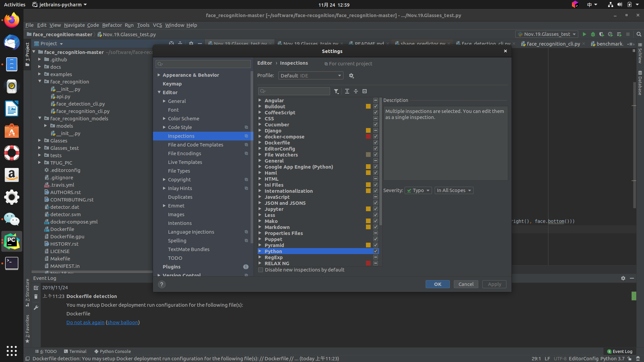This screenshot has height=362, width=644.
Task: Click the Do not ask again link
Action: [x=85, y=322]
